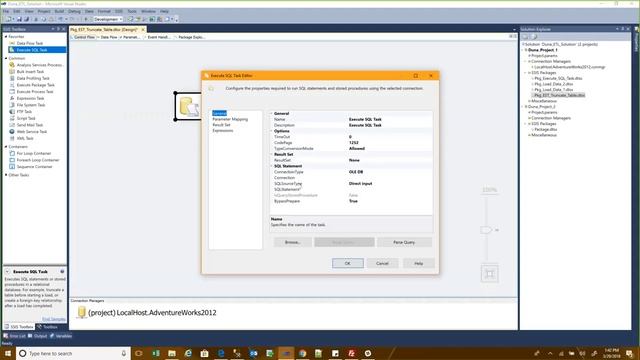Open Expressions page in editor

(x=222, y=131)
